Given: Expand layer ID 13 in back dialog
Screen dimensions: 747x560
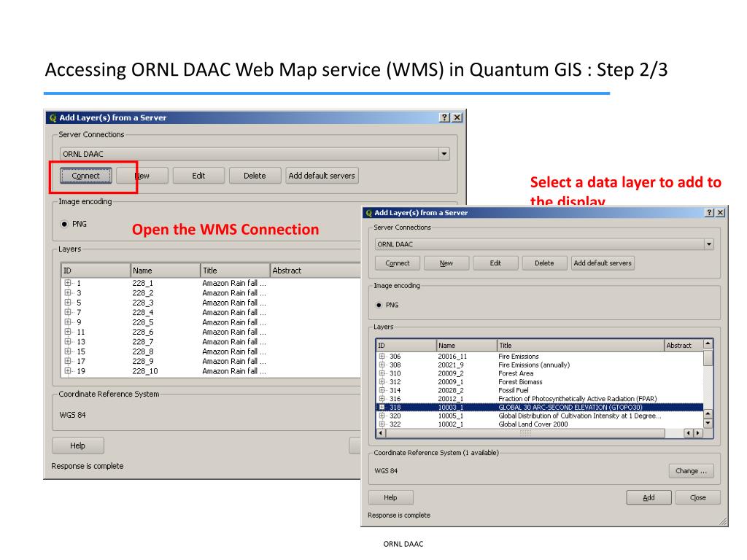Looking at the screenshot, I should 68,341.
